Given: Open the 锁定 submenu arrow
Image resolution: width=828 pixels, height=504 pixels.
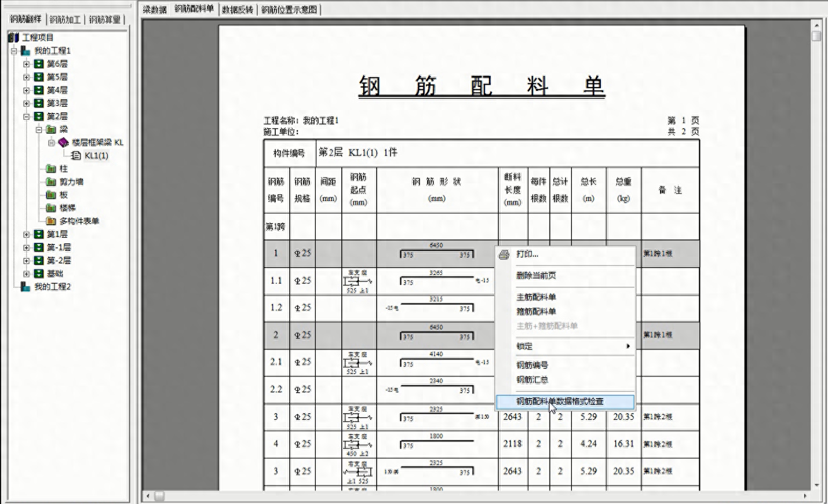Looking at the screenshot, I should tap(628, 346).
